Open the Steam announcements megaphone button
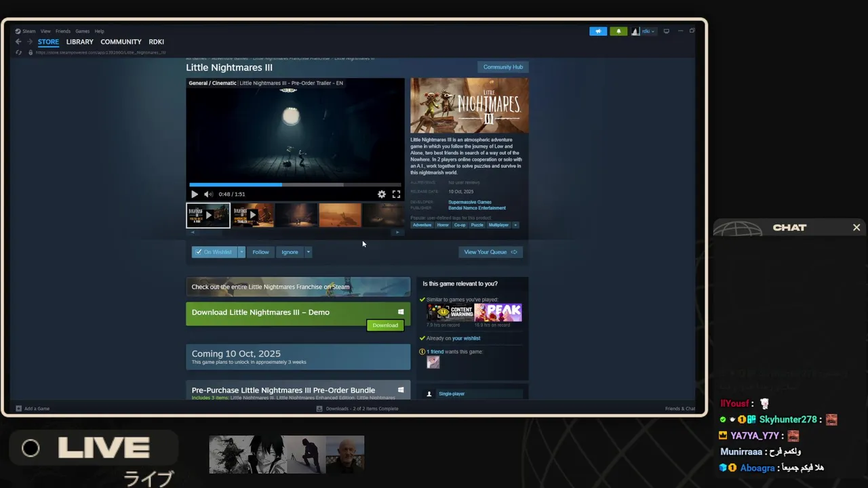The height and width of the screenshot is (488, 868). tap(598, 31)
